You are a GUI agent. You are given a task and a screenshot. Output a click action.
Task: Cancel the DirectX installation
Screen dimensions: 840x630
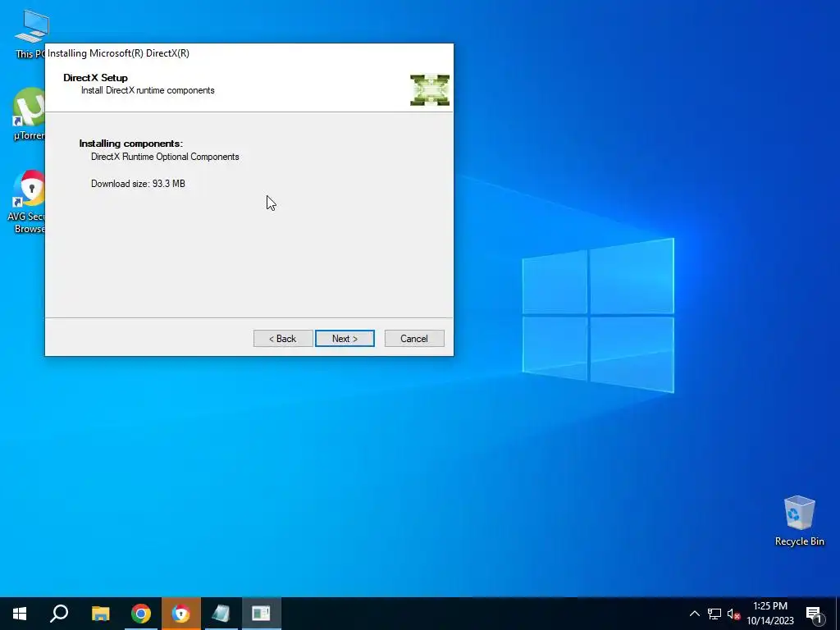point(414,339)
